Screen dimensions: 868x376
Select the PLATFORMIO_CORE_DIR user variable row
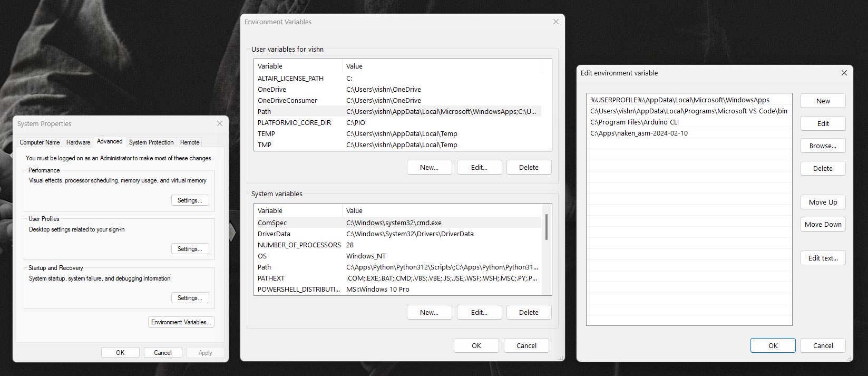coord(398,122)
